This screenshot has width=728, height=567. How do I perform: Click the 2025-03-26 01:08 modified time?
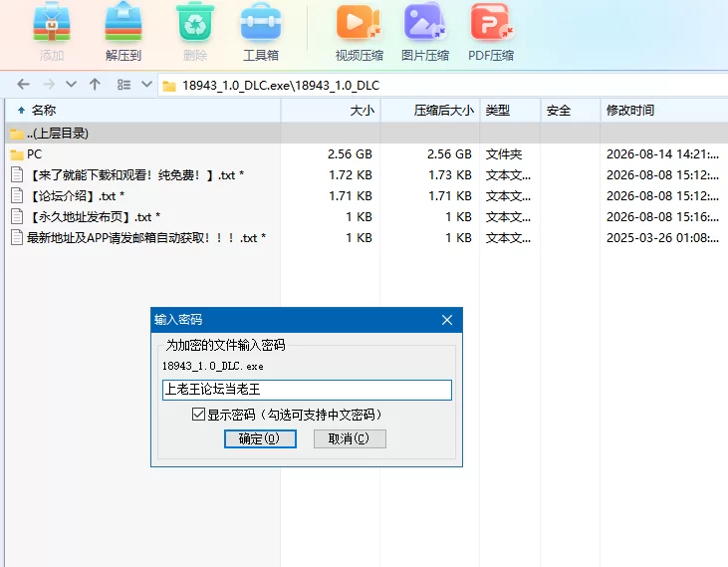662,238
